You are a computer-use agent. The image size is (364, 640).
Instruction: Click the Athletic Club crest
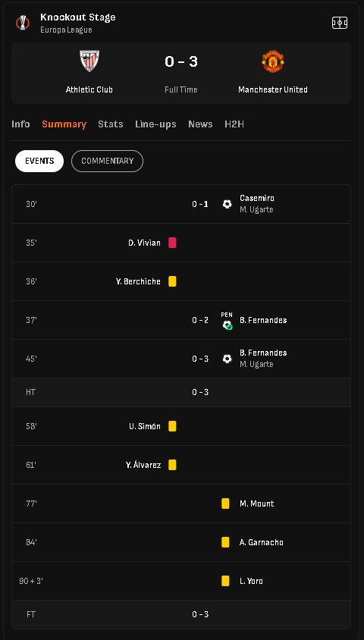(x=89, y=61)
